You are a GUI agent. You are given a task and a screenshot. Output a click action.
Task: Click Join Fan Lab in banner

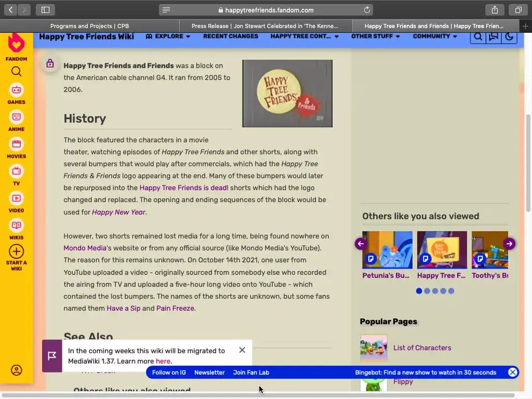[x=251, y=372]
